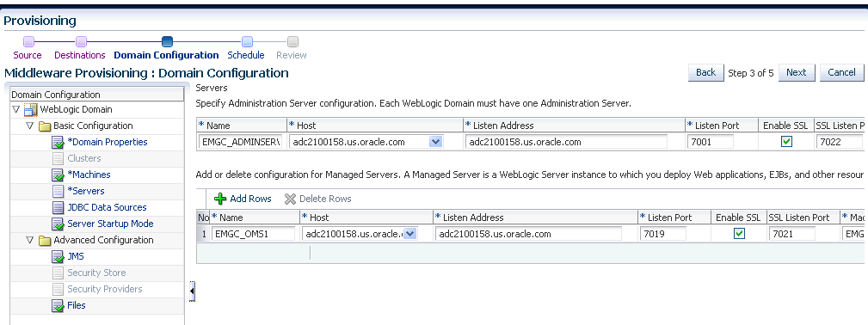Click the Security Store page icon
The width and height of the screenshot is (868, 325).
point(58,273)
